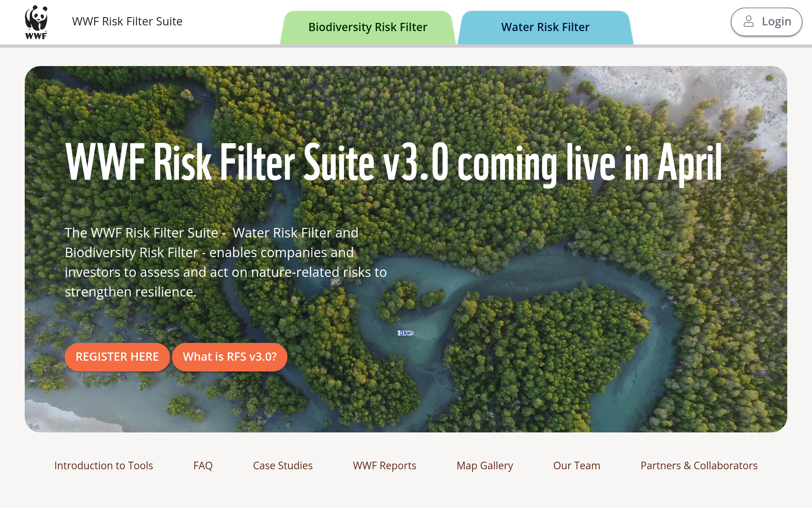Viewport: 812px width, 508px height.
Task: Open the Our Team page
Action: pos(577,466)
